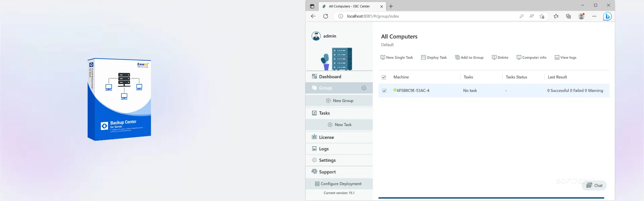Click the browser profile avatar
Viewport: 644px width, 201px height.
point(582,16)
